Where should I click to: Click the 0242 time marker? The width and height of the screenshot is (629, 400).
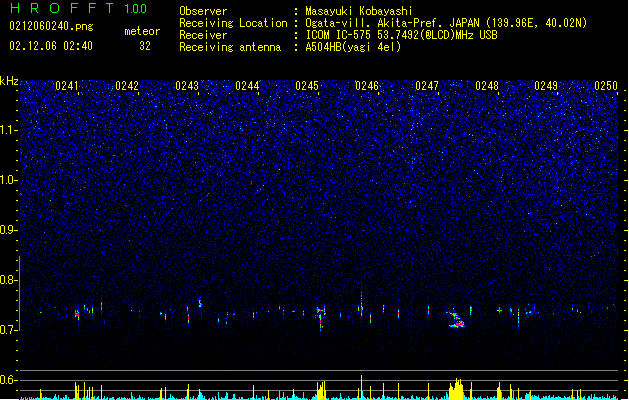pyautogui.click(x=127, y=86)
